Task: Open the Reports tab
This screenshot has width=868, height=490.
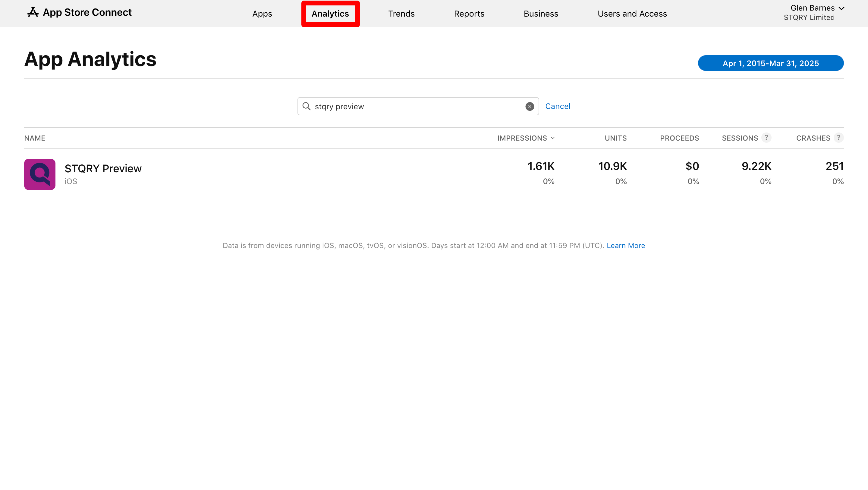Action: coord(469,14)
